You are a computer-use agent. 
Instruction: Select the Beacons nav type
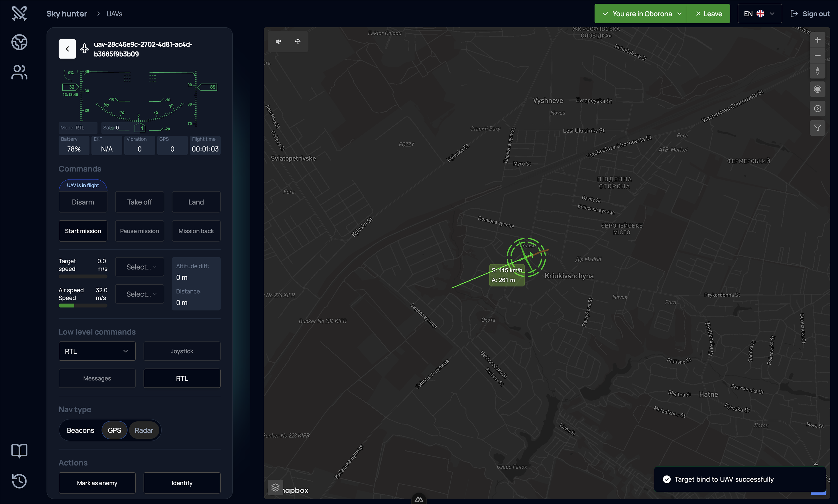[80, 430]
